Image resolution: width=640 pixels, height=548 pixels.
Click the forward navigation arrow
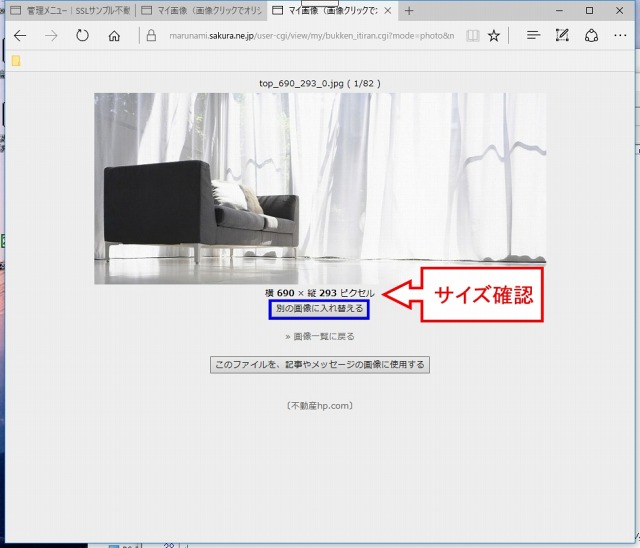click(x=51, y=36)
